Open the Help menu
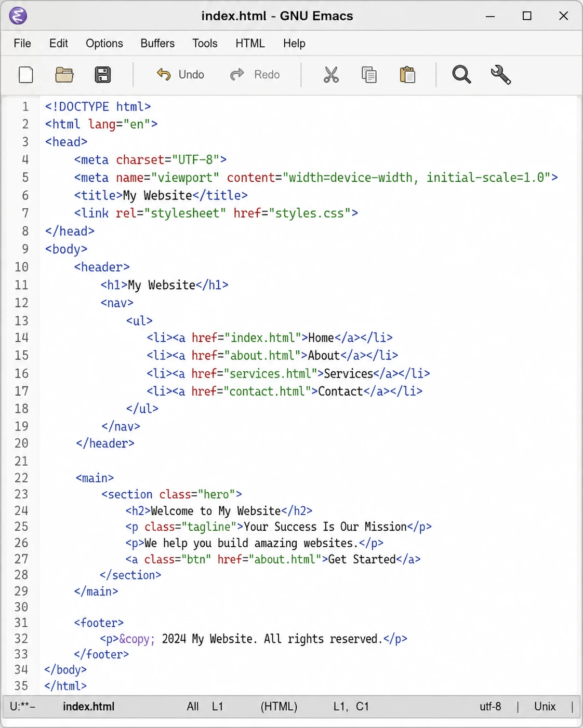 pos(294,44)
